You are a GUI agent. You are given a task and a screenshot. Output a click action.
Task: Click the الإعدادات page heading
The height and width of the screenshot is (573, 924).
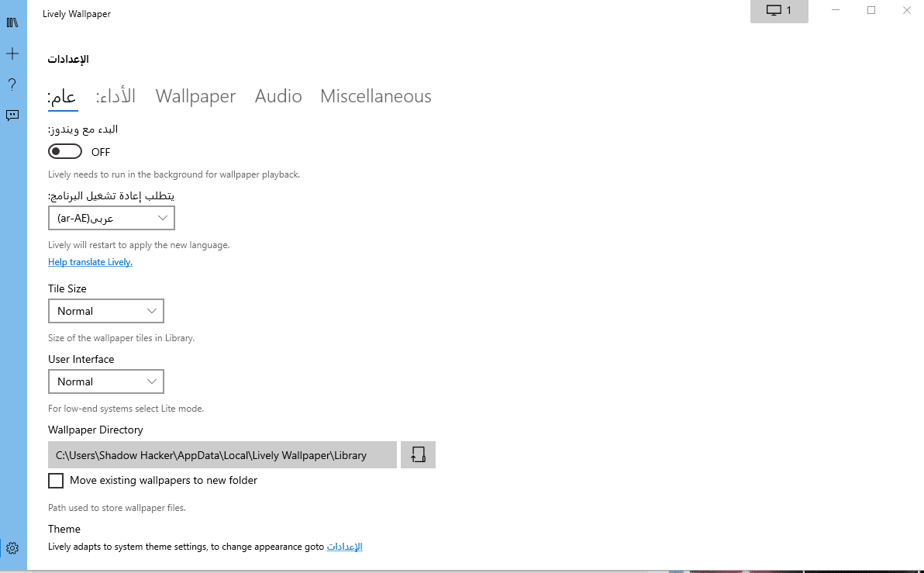point(68,59)
